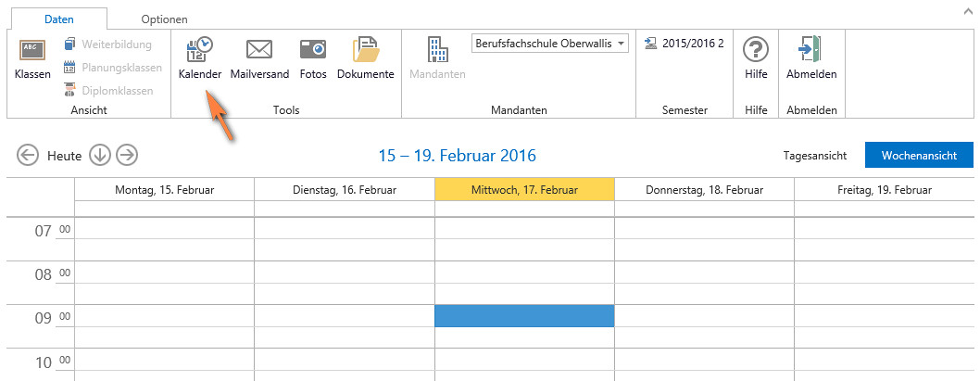
Task: Click the down arrow next to Heute
Action: point(100,155)
